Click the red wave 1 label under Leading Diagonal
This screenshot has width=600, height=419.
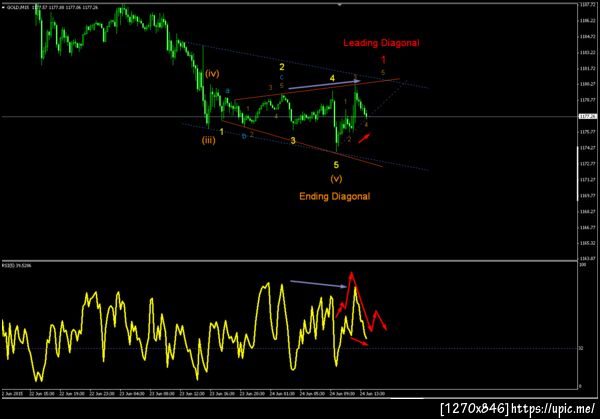pos(383,60)
